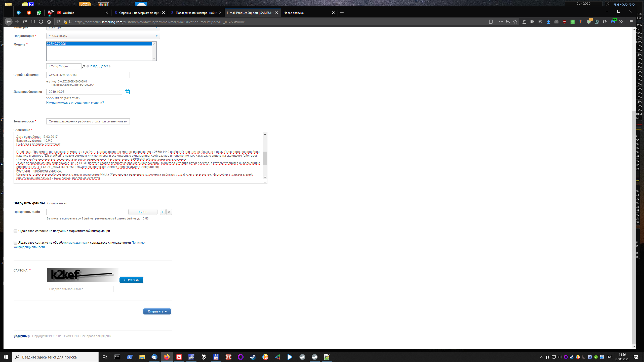This screenshot has height=362, width=644.
Task: Bookmark this page with star
Action: pos(515,22)
